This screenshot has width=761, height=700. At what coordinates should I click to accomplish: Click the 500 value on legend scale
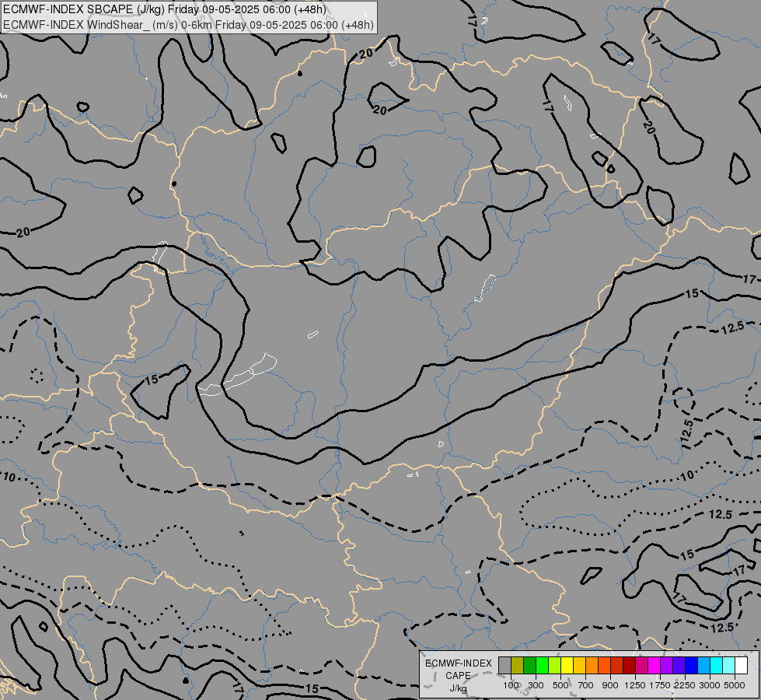coord(560,685)
